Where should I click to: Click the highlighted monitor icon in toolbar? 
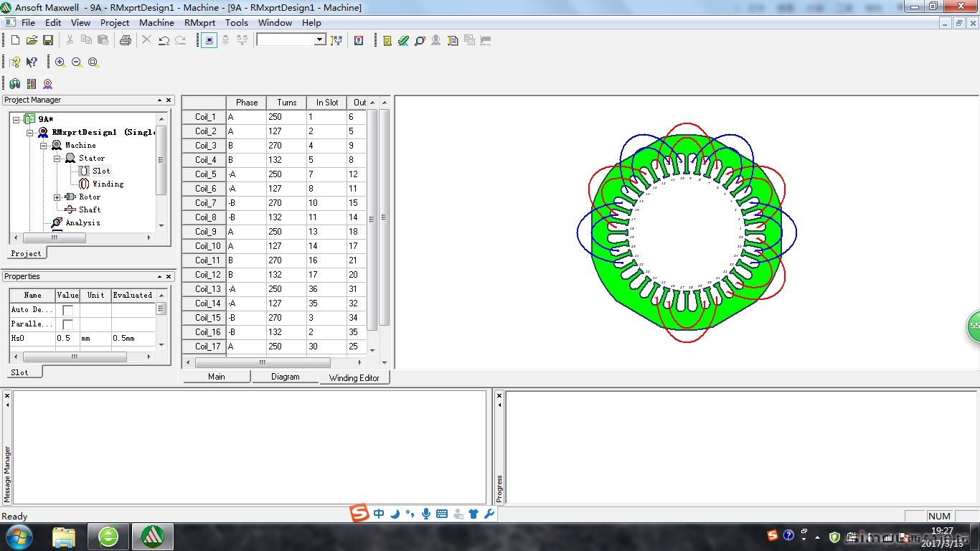click(209, 40)
